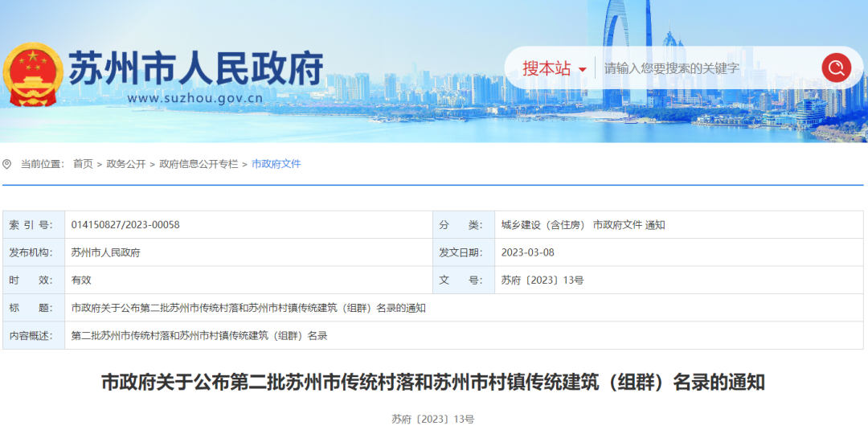Viewport: 868px width, 430px height.
Task: Open 政务公开 breadcrumb link
Action: tap(126, 164)
